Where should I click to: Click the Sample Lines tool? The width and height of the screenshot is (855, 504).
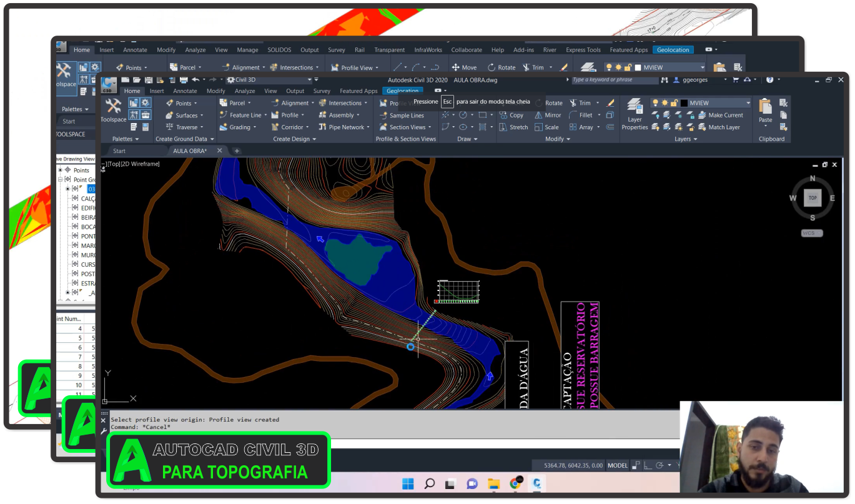[406, 116]
